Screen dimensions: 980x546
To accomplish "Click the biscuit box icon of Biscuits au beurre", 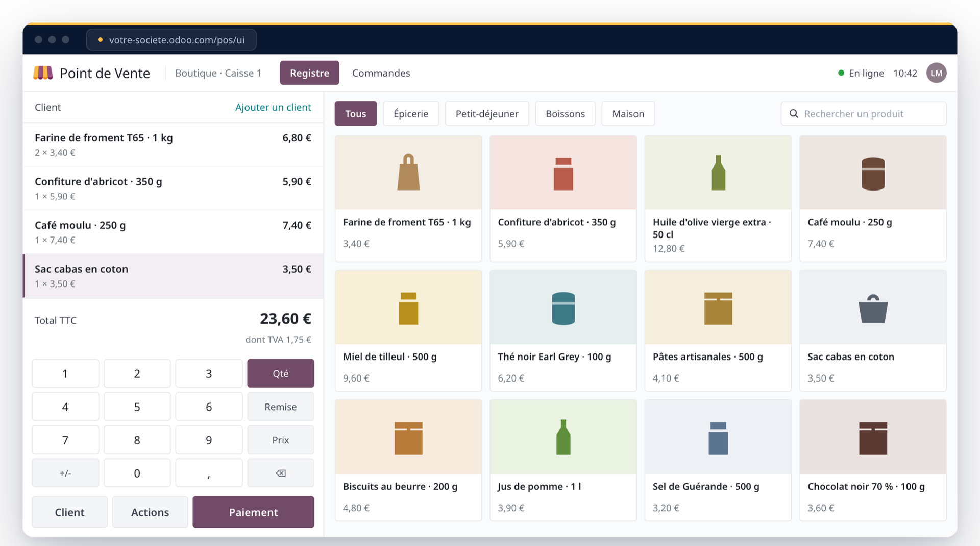I will (408, 438).
